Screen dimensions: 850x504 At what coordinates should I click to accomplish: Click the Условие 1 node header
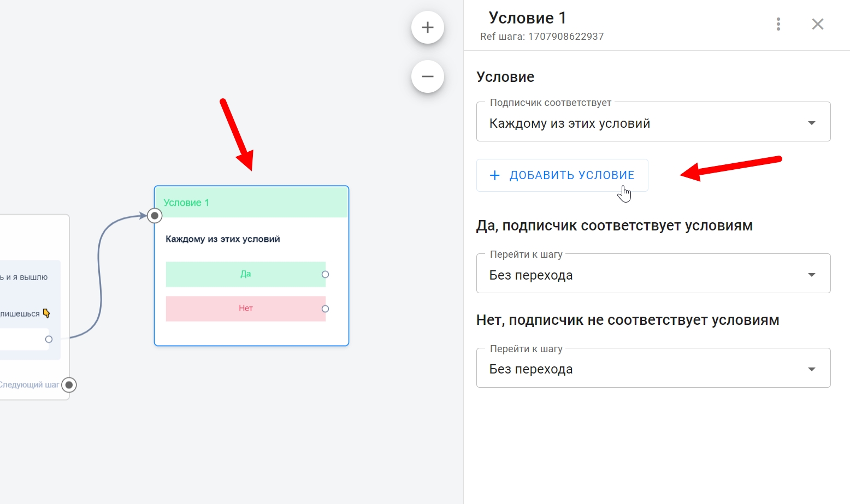pyautogui.click(x=251, y=203)
